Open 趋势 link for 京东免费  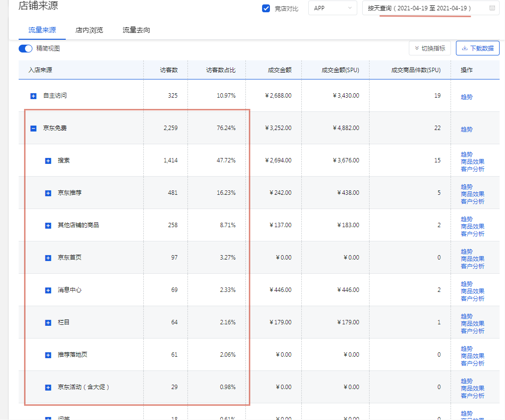coord(467,130)
